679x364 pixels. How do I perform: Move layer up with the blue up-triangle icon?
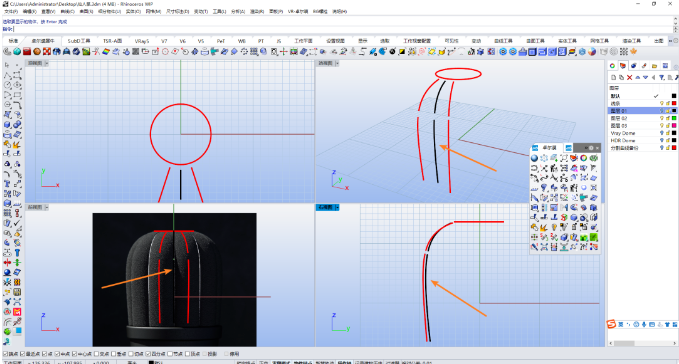point(637,77)
